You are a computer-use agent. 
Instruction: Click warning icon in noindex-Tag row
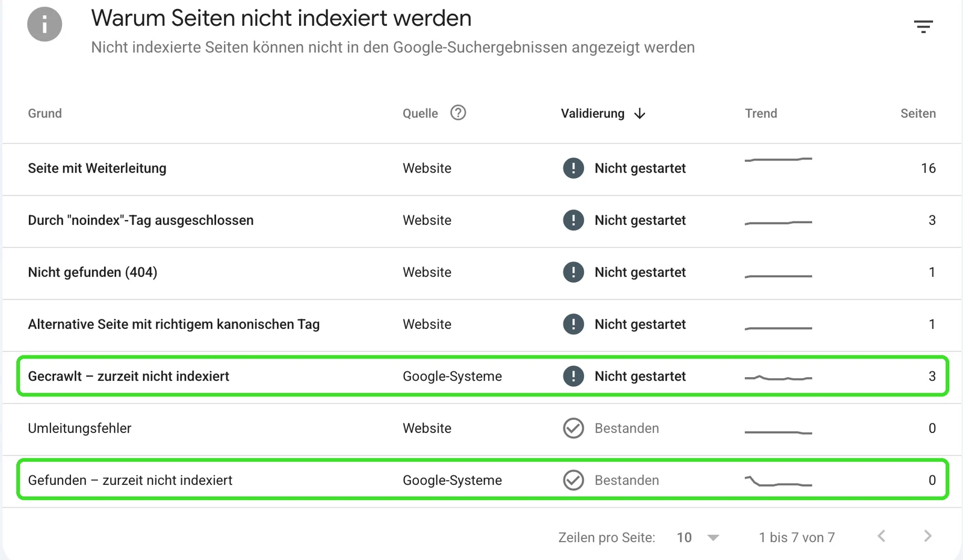point(574,220)
